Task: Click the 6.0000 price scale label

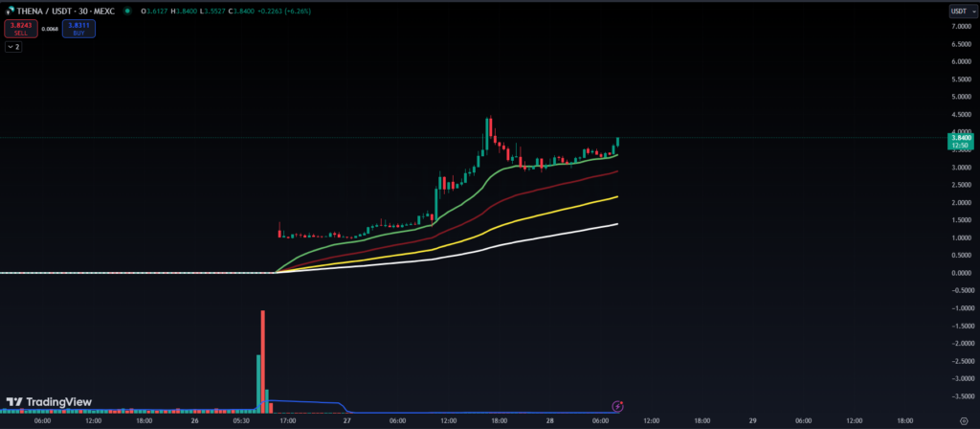Action: point(960,61)
